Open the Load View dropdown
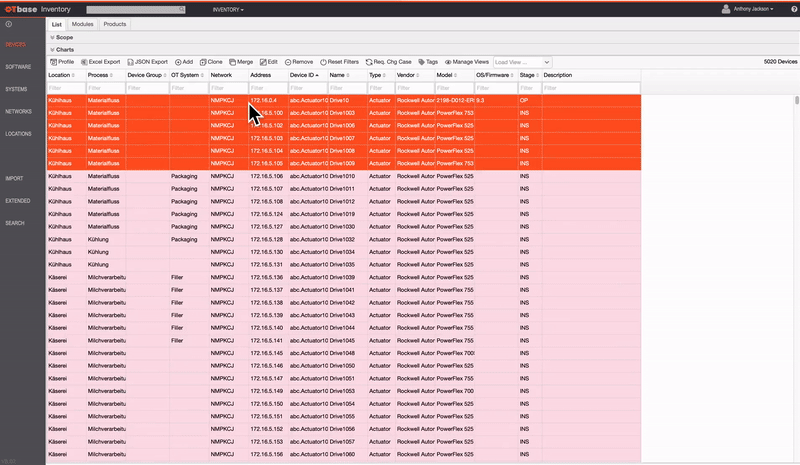800x465 pixels. (522, 62)
